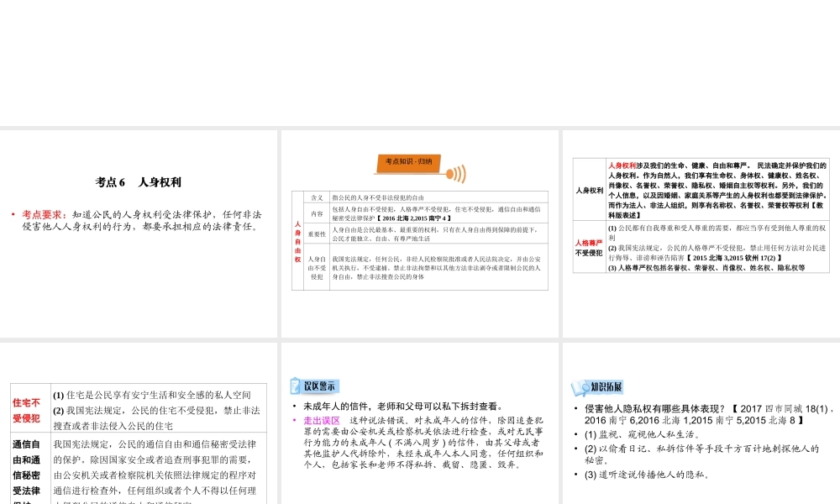Click bullet (1) 监视、窥视他人私生活
The image size is (840, 504).
click(642, 434)
